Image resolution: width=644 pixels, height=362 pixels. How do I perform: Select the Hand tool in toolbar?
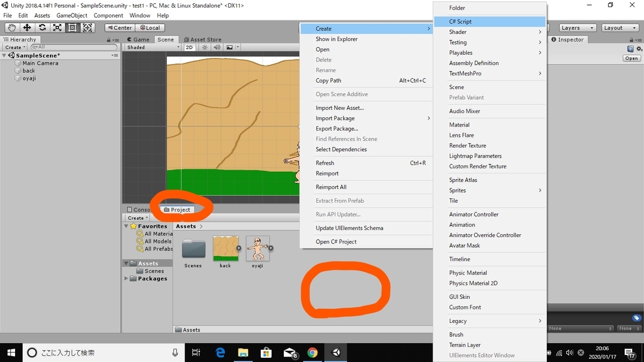[12, 28]
